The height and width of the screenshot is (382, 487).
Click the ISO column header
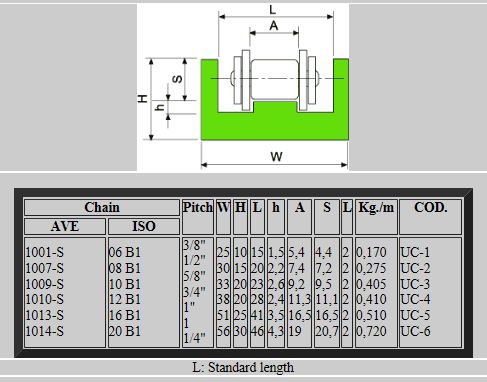(144, 226)
